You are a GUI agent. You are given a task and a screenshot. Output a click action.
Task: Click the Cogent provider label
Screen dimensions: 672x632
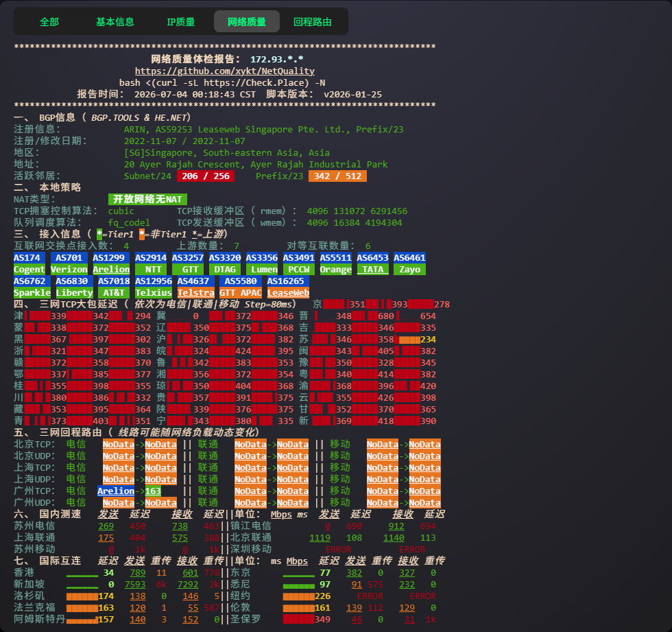click(29, 269)
